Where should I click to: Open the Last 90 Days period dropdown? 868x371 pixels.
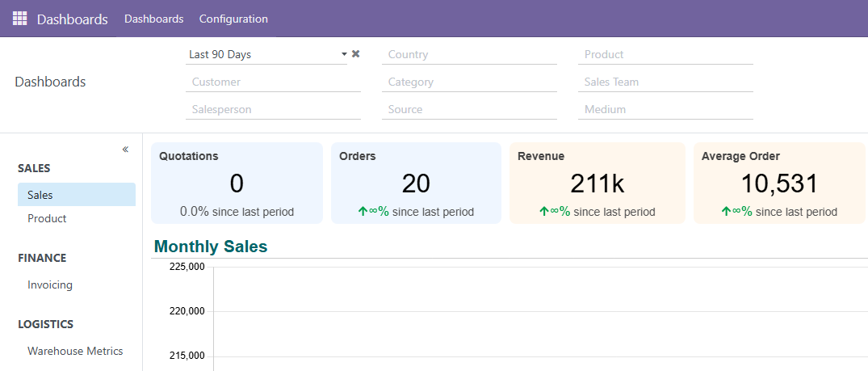pos(266,54)
